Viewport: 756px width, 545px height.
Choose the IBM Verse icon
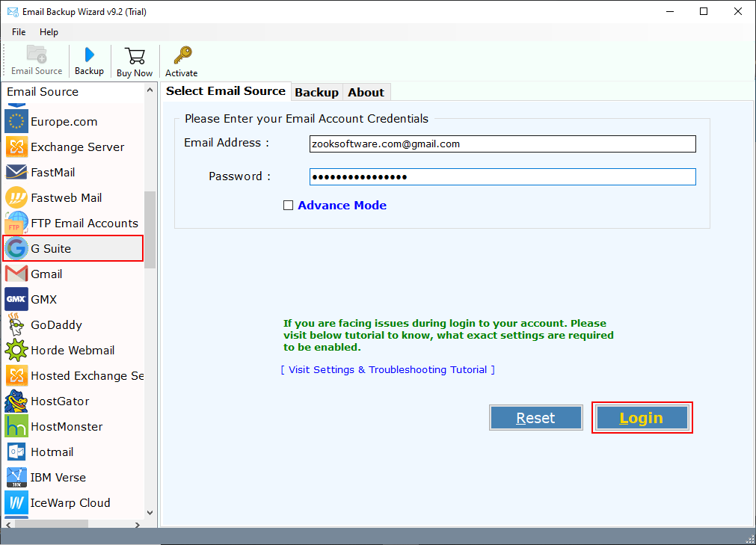(x=16, y=478)
